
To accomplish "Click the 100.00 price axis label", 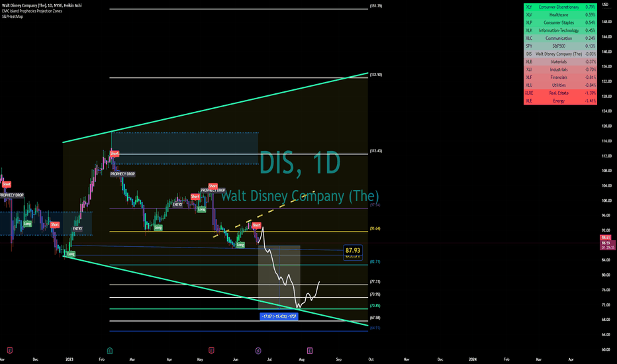I will pyautogui.click(x=606, y=201).
